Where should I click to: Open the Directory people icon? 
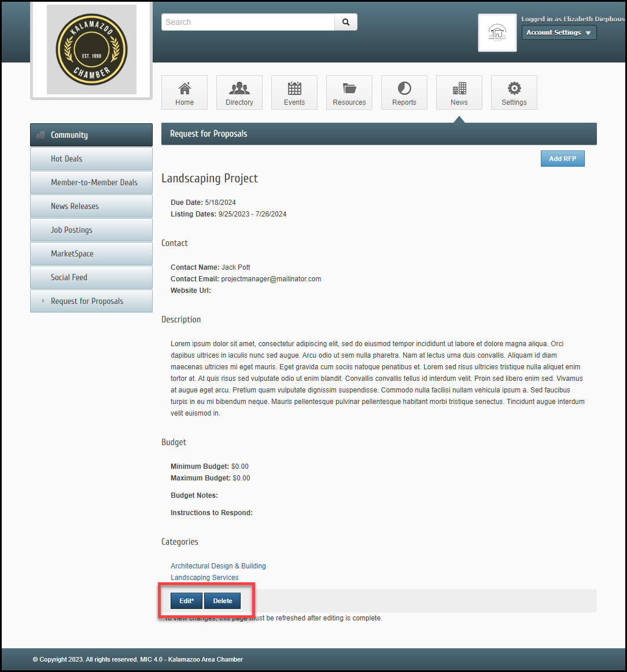(x=239, y=89)
